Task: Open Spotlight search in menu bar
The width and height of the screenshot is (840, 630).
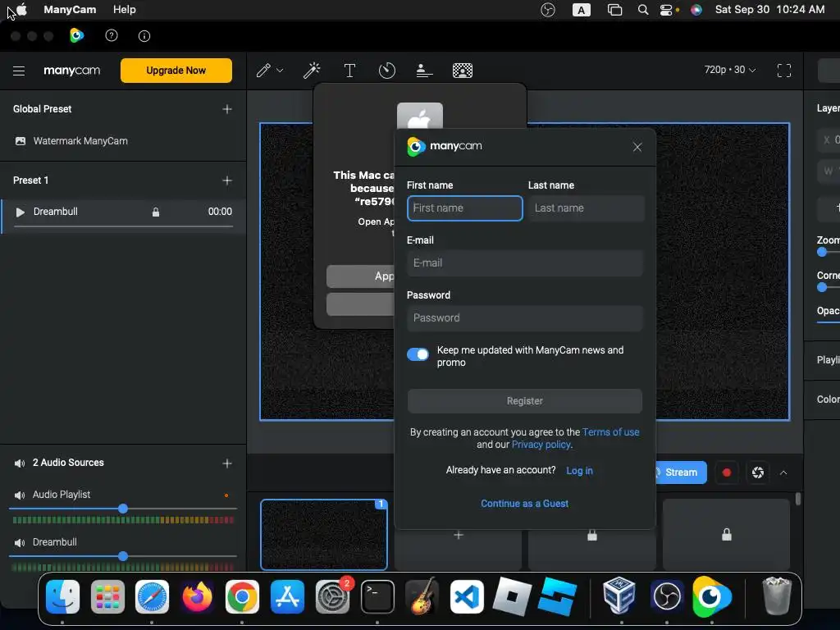Action: point(643,10)
